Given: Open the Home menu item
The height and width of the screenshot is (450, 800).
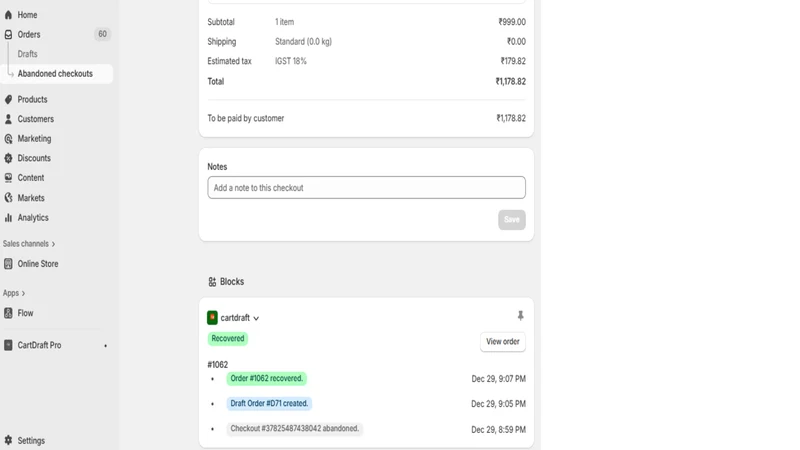Looking at the screenshot, I should coord(28,15).
